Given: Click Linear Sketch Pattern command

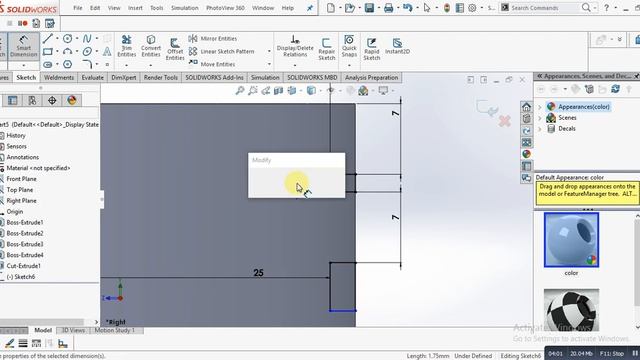Looking at the screenshot, I should tap(221, 51).
